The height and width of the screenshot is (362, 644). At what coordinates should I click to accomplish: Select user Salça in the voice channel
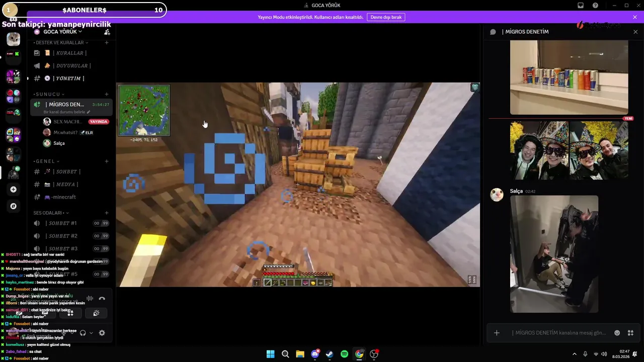(59, 143)
